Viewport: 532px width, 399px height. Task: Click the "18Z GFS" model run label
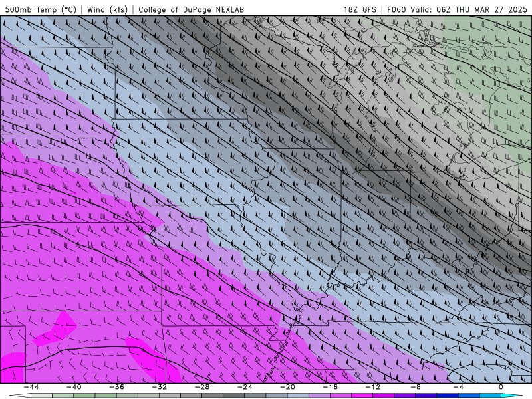[x=360, y=9]
